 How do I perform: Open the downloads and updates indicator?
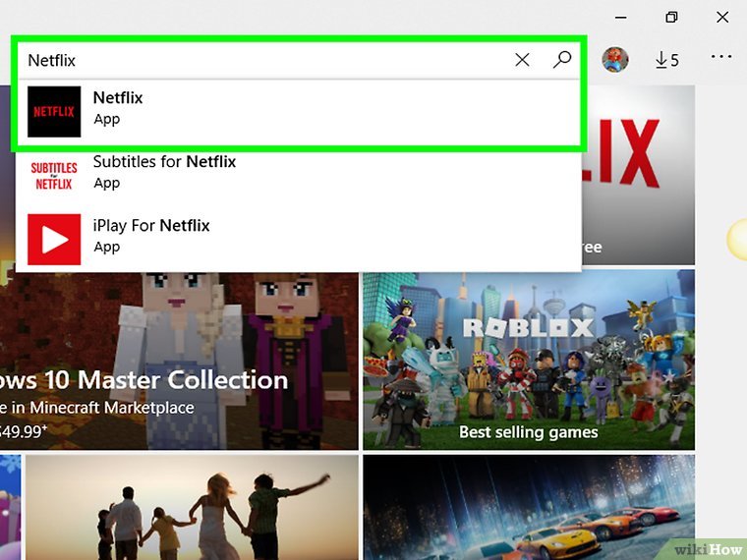point(667,60)
